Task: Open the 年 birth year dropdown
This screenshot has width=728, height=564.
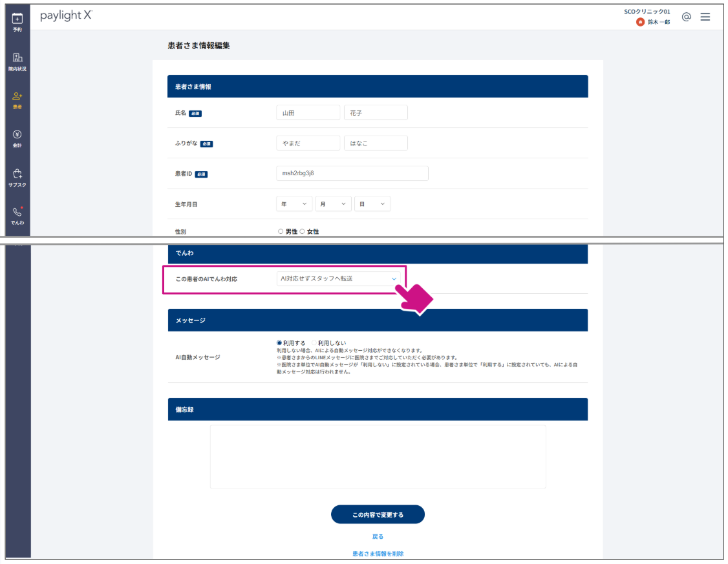Action: [294, 204]
